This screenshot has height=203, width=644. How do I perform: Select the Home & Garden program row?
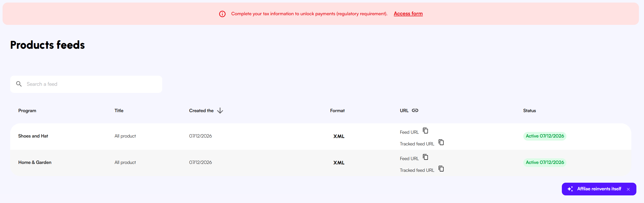(x=321, y=163)
